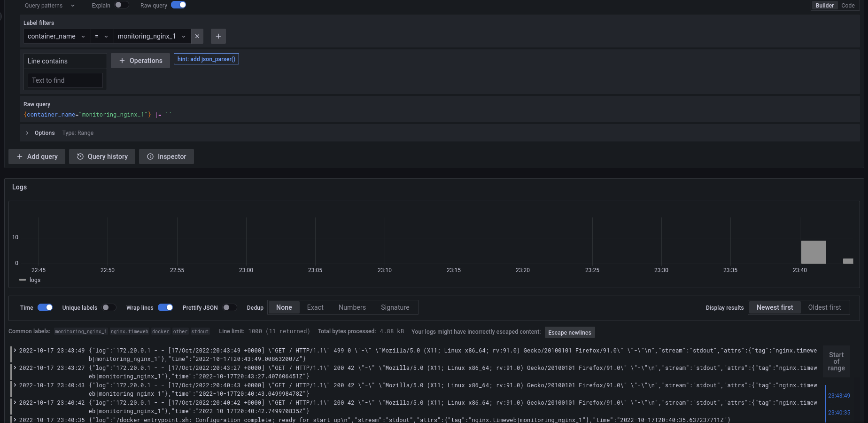Screen dimensions: 868x423
Task: Display results Newest first
Action: click(775, 307)
